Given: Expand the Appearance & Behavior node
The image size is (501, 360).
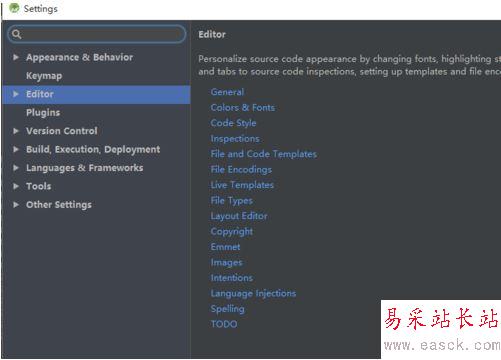Looking at the screenshot, I should [x=16, y=57].
